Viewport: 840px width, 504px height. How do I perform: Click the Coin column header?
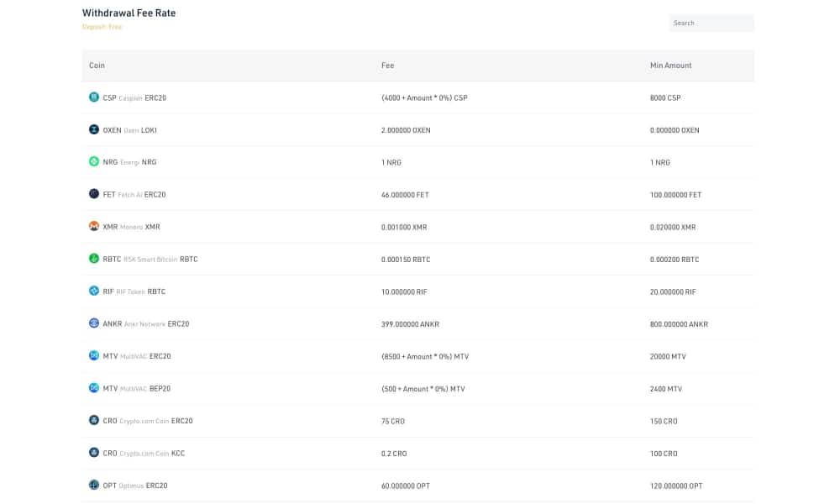[97, 66]
